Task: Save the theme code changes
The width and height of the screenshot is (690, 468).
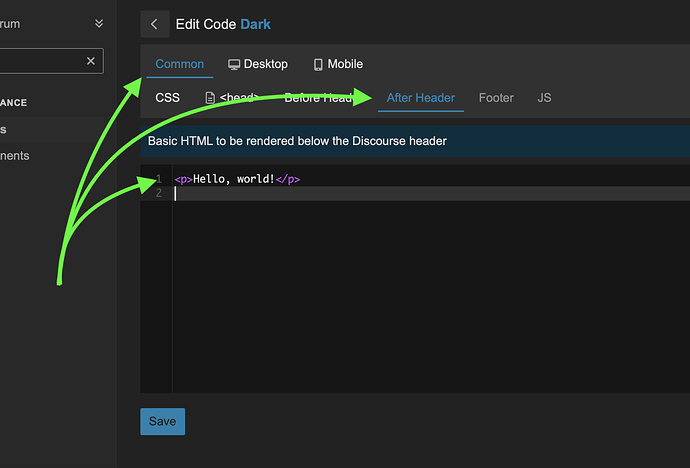Action: [x=162, y=421]
